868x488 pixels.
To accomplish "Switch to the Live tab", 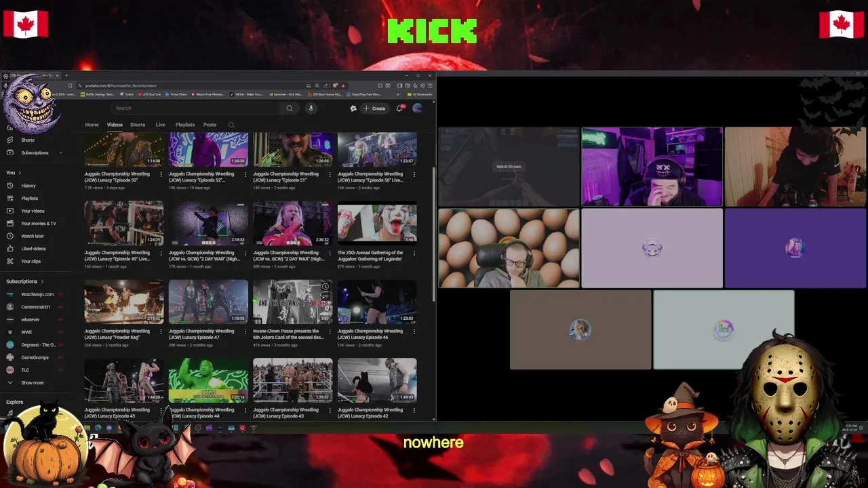I will point(160,125).
